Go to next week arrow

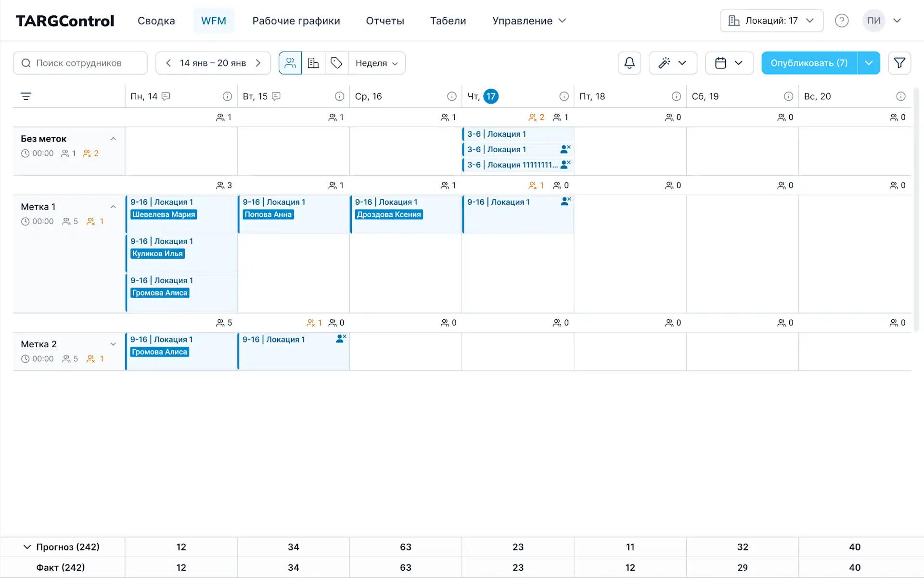(258, 63)
